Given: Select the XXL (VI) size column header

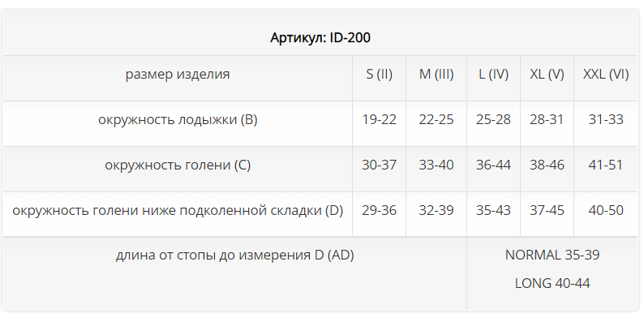Looking at the screenshot, I should point(606,75).
